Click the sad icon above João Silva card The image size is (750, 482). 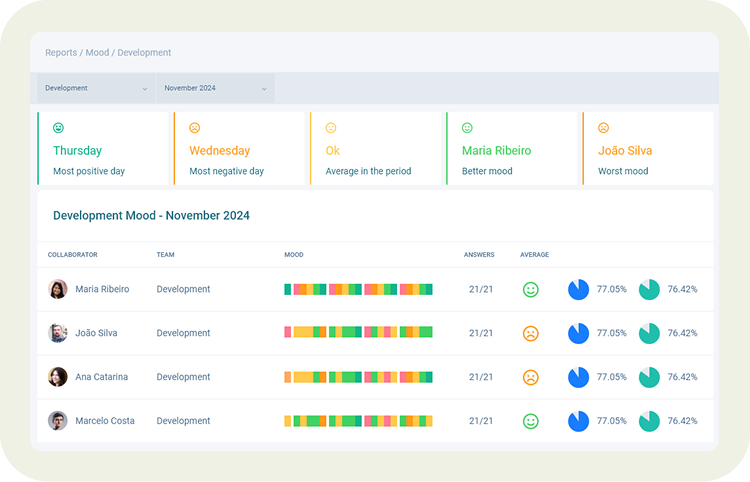pos(603,128)
